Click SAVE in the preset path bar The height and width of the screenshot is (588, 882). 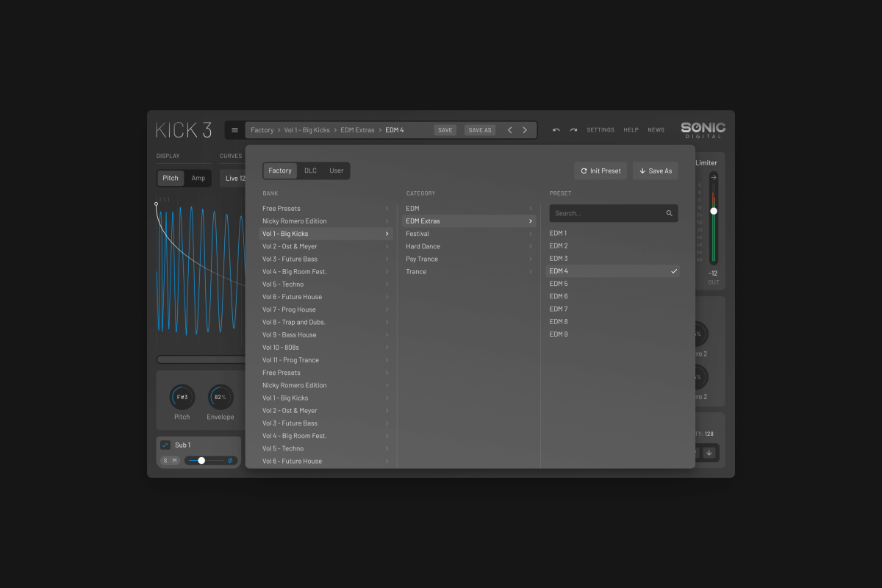pyautogui.click(x=445, y=130)
